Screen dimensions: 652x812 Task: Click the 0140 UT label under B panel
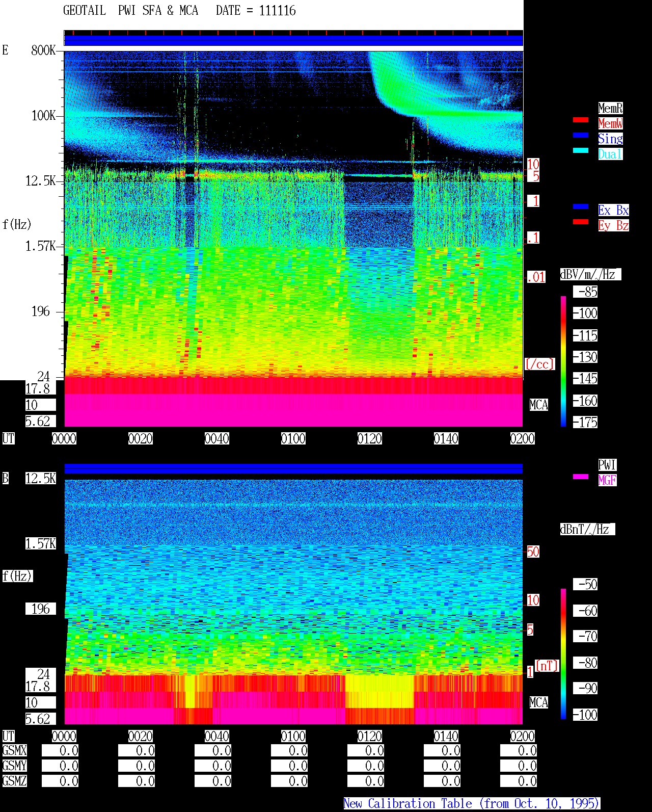[x=446, y=736]
